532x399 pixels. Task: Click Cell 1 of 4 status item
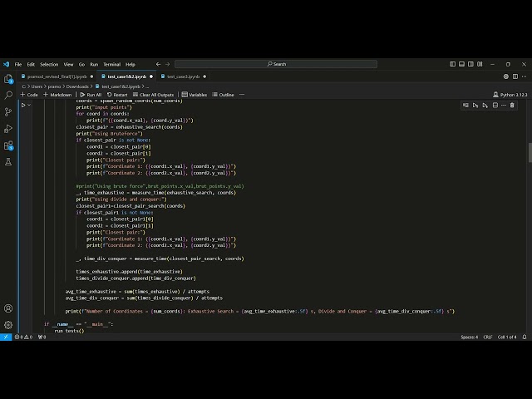coord(507,337)
